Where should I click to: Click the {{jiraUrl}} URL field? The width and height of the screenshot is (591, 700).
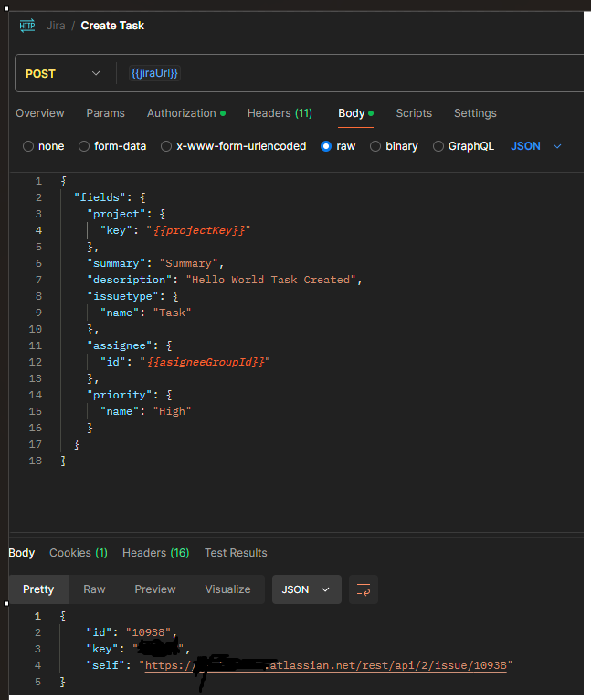coord(154,73)
